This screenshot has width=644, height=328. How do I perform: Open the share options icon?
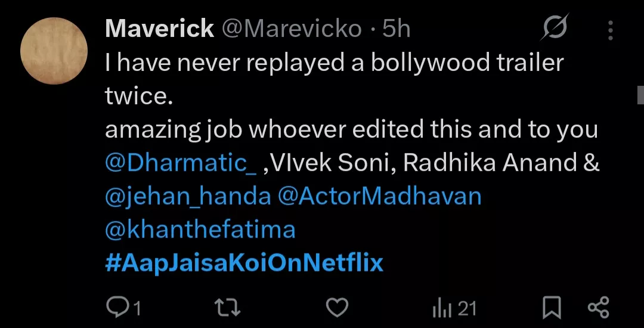coord(598,308)
